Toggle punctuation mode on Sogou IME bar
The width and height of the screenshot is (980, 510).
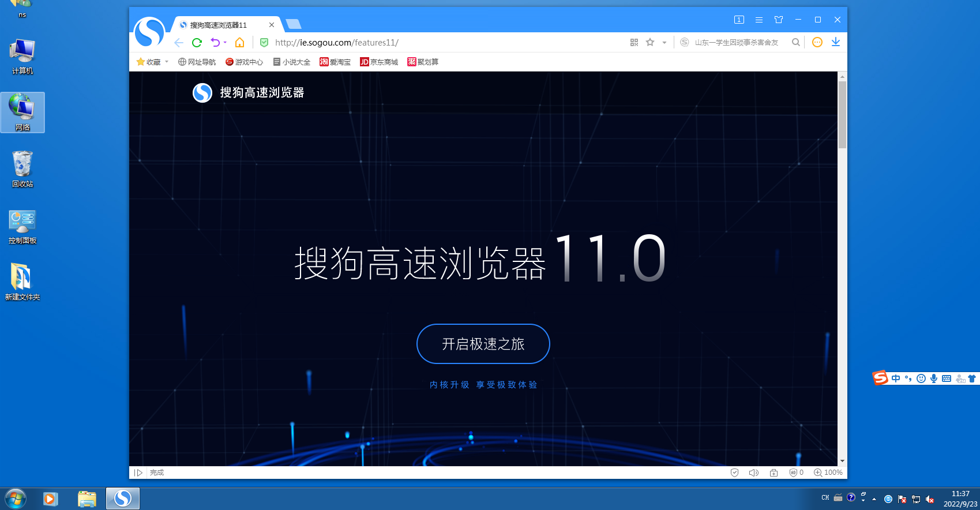pos(908,378)
